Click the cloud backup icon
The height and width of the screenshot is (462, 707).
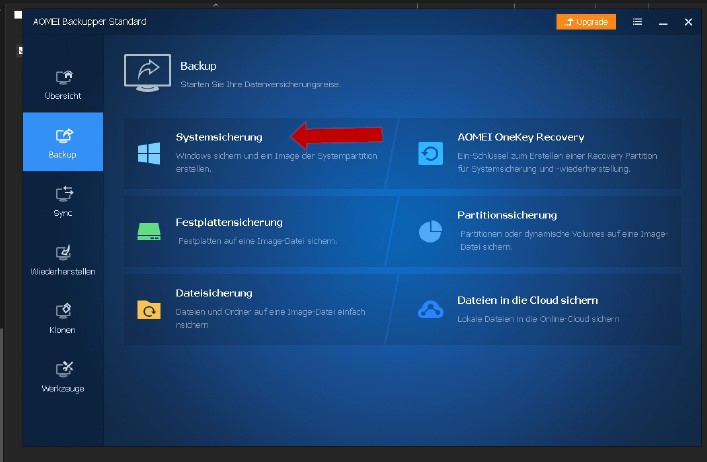(x=431, y=310)
